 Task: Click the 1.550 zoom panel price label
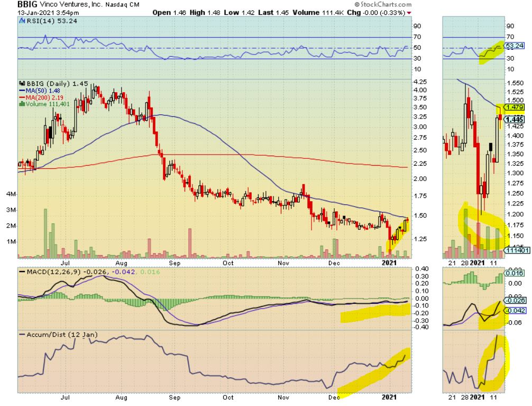pos(515,83)
